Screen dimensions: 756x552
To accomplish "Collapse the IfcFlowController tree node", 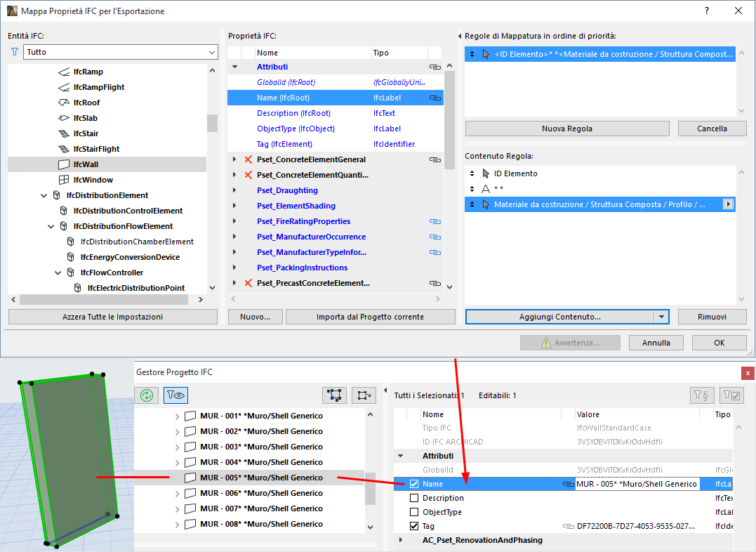I will [x=58, y=272].
